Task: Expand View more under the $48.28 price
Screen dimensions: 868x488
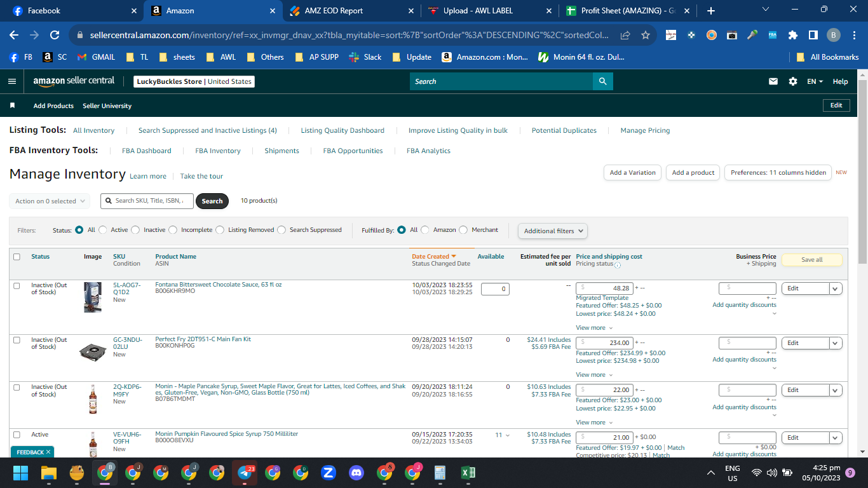Action: [x=594, y=328]
